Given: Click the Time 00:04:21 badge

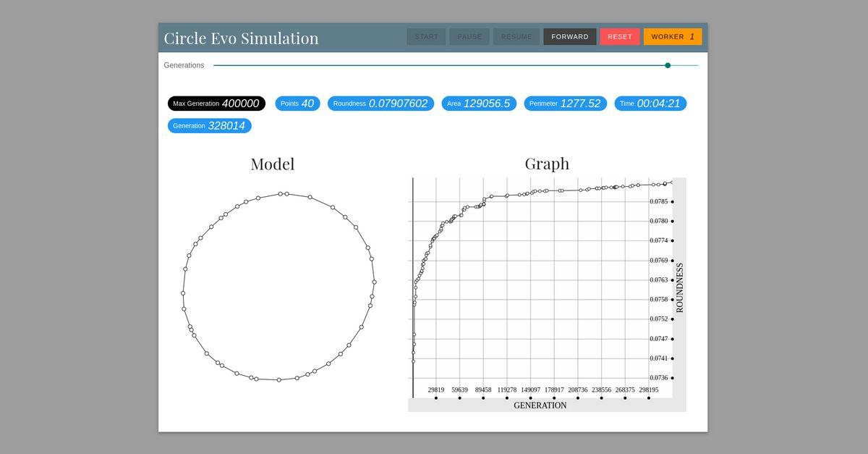Looking at the screenshot, I should pos(650,103).
